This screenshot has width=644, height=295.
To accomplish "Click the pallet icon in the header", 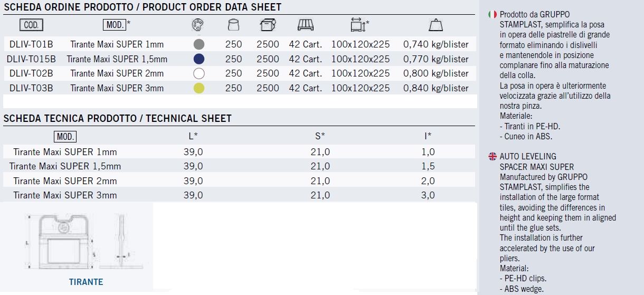I will tap(306, 25).
